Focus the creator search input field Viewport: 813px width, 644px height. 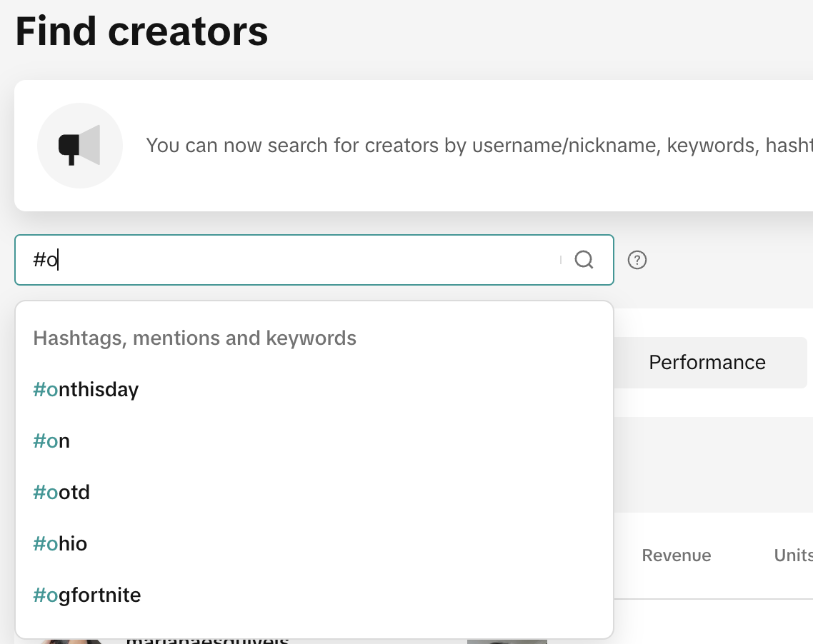[x=286, y=260]
